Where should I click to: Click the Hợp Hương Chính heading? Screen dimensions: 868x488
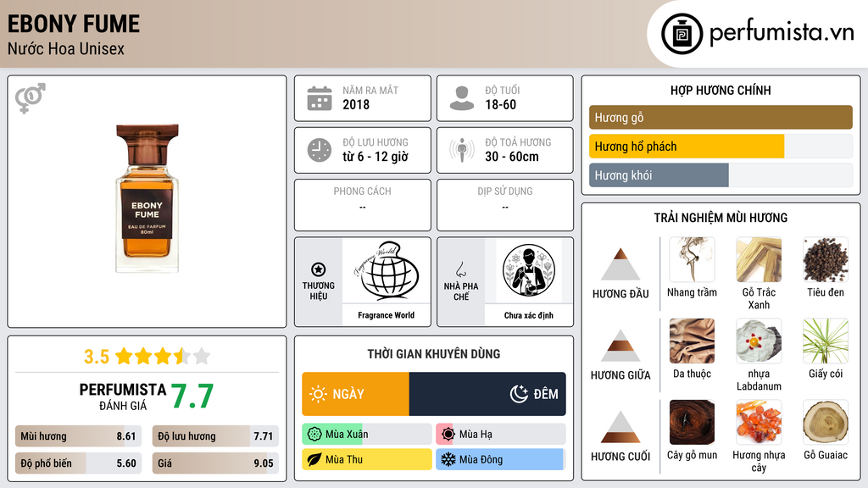tap(721, 90)
